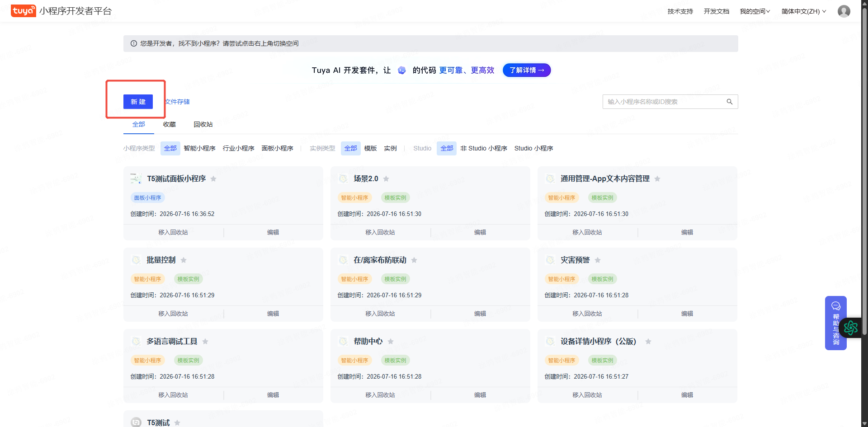Click the search magnifier icon

(x=729, y=102)
